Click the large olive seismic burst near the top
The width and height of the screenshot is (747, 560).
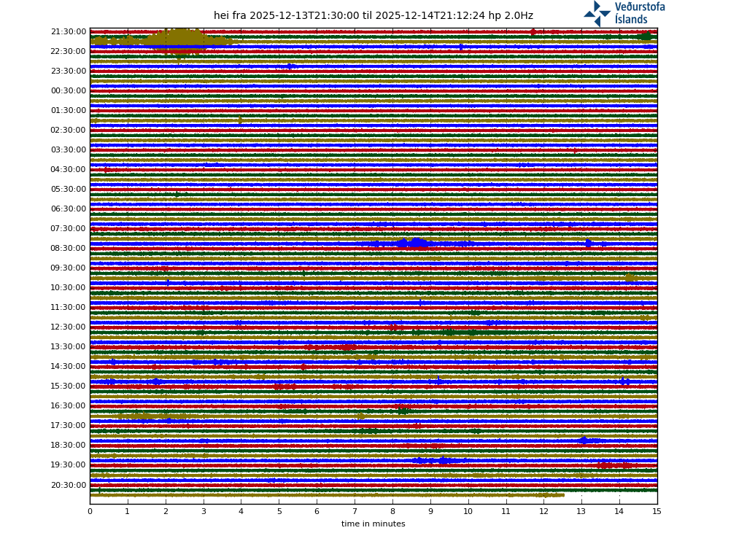click(179, 39)
